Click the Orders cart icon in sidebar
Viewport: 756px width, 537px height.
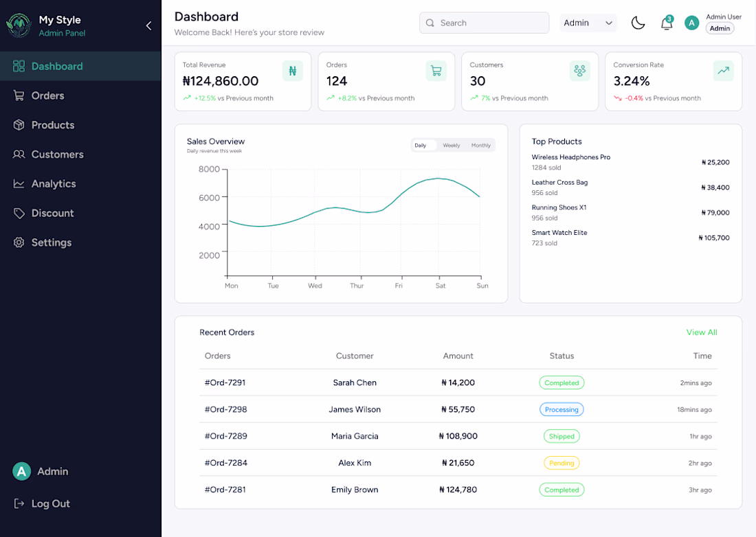(x=19, y=95)
